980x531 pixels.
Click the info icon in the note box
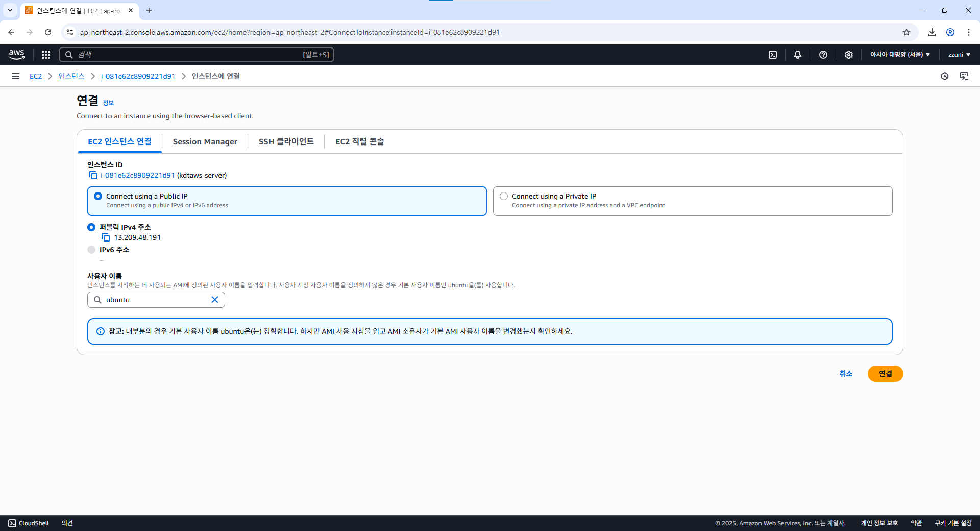point(101,331)
